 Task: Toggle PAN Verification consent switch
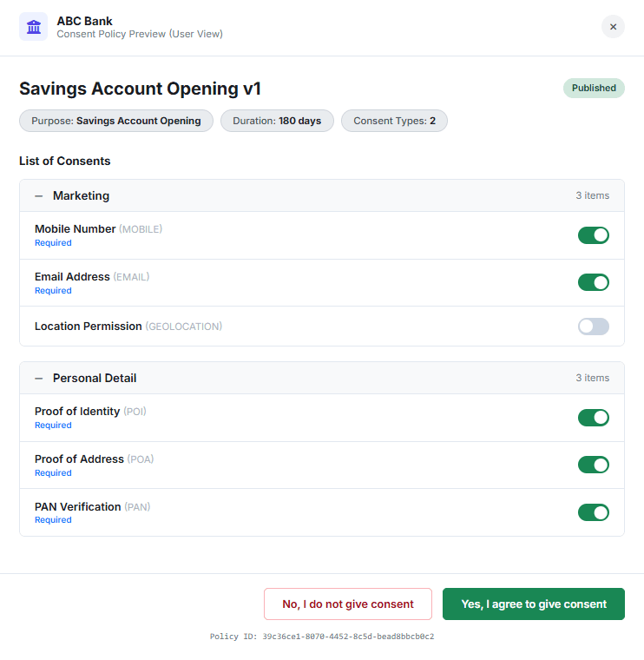click(x=593, y=512)
